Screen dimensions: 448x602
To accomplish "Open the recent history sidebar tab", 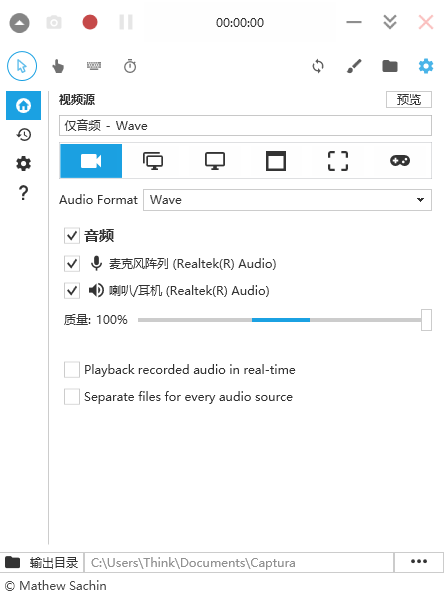I will (x=23, y=134).
